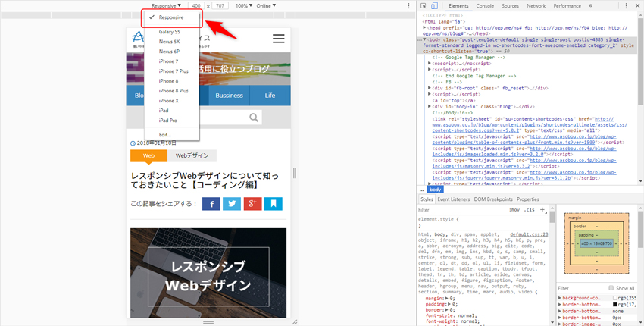This screenshot has height=326, width=644.
Task: Open the DOM Breakpoints pane tab
Action: click(493, 199)
